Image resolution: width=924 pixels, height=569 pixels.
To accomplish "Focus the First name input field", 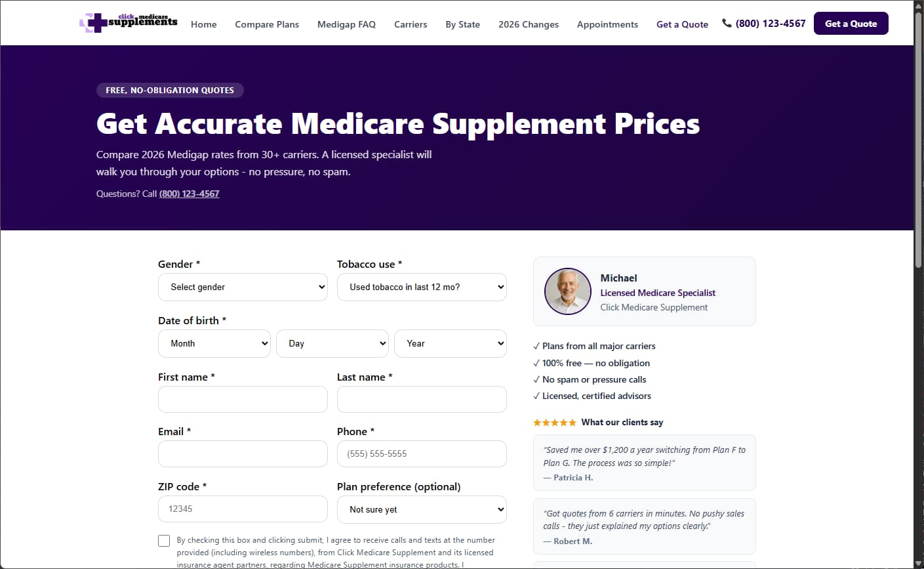I will (243, 400).
